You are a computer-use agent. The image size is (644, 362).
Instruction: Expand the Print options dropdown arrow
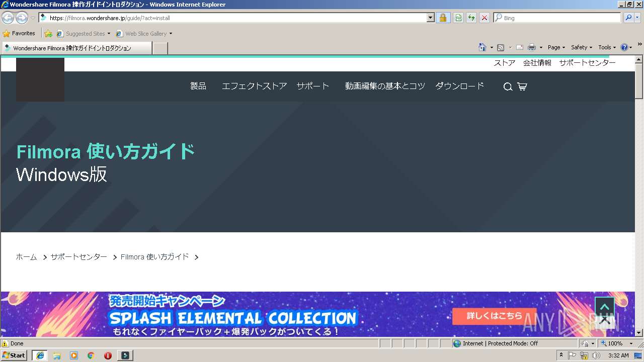[541, 47]
